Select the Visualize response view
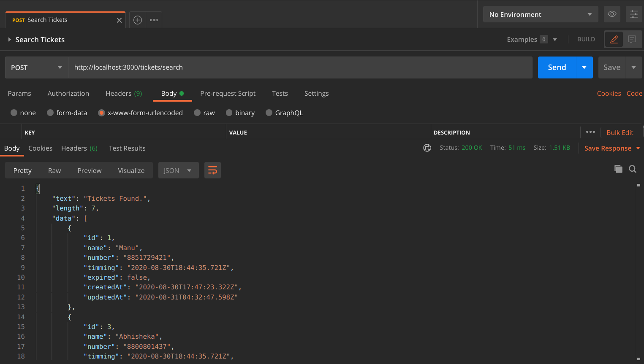The image size is (644, 364). pos(131,170)
